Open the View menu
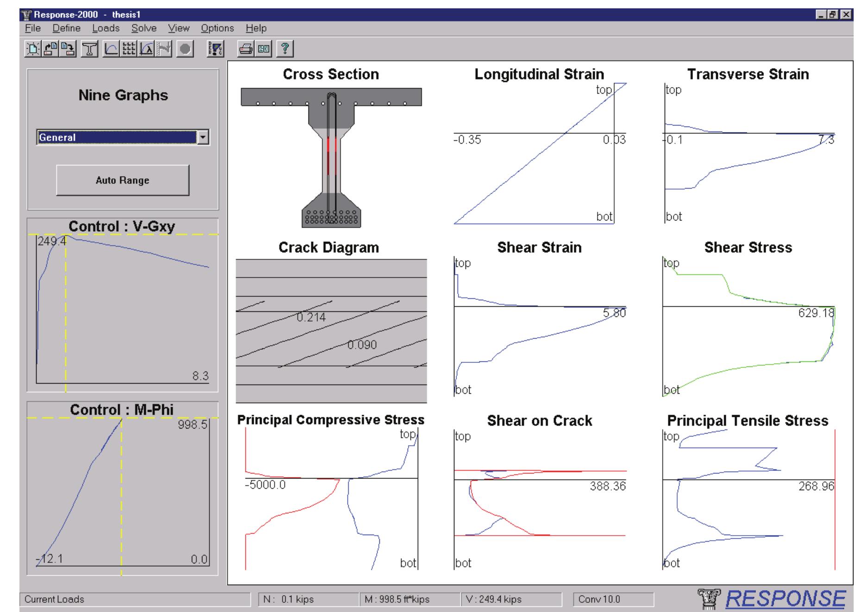This screenshot has height=612, width=868. [179, 28]
